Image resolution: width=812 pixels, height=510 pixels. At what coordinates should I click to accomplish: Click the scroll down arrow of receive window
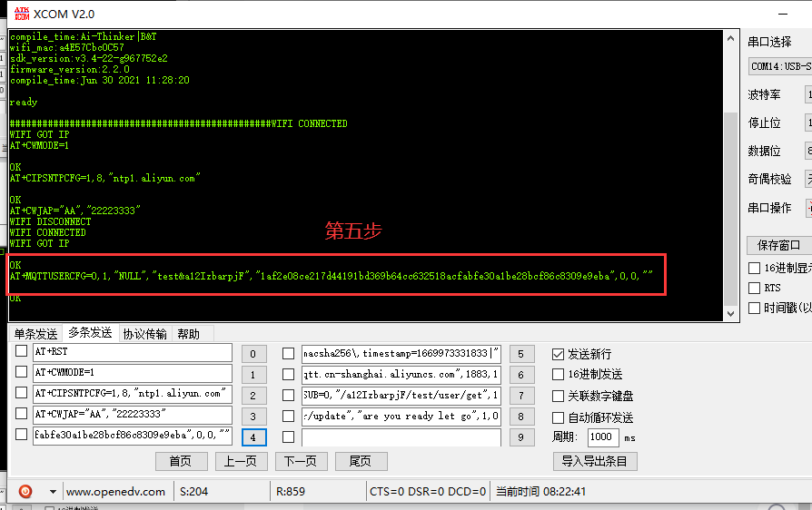coord(730,313)
